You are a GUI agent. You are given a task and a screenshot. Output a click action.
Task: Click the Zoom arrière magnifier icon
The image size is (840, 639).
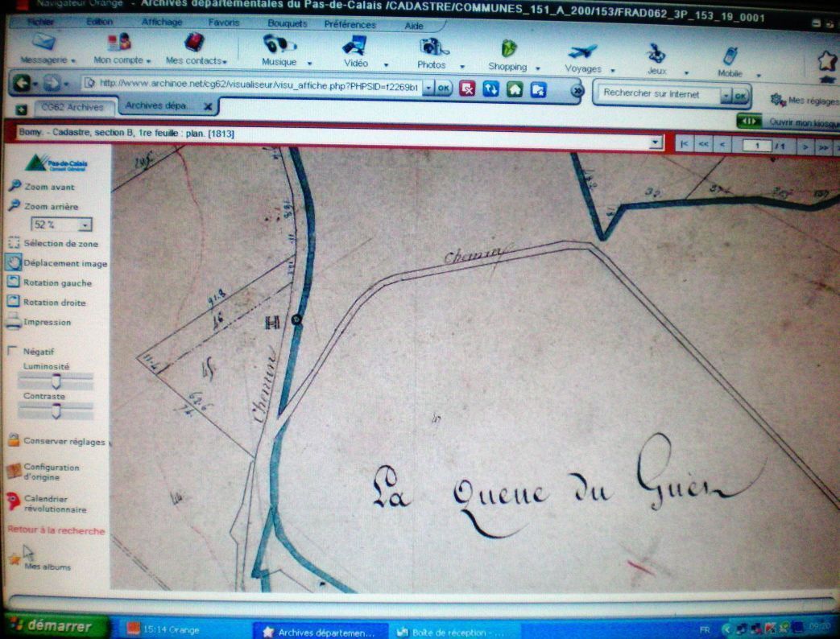pos(14,205)
